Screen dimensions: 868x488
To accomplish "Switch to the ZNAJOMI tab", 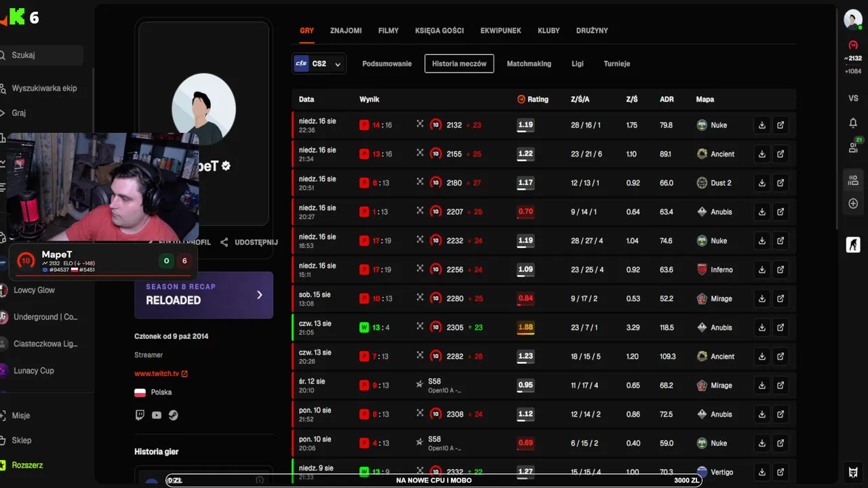I will click(x=346, y=30).
